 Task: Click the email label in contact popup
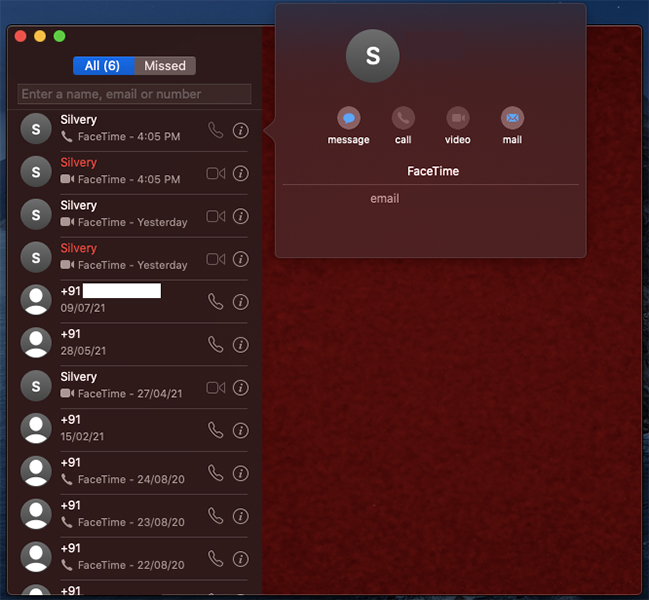(385, 199)
